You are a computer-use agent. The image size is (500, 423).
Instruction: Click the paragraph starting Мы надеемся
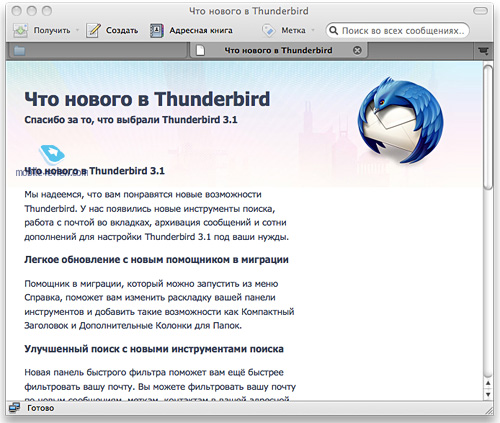click(x=157, y=216)
